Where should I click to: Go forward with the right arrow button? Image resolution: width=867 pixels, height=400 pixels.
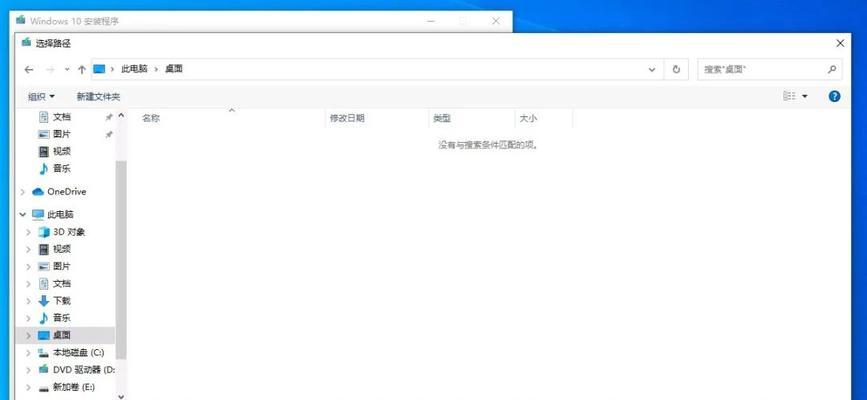[x=50, y=70]
